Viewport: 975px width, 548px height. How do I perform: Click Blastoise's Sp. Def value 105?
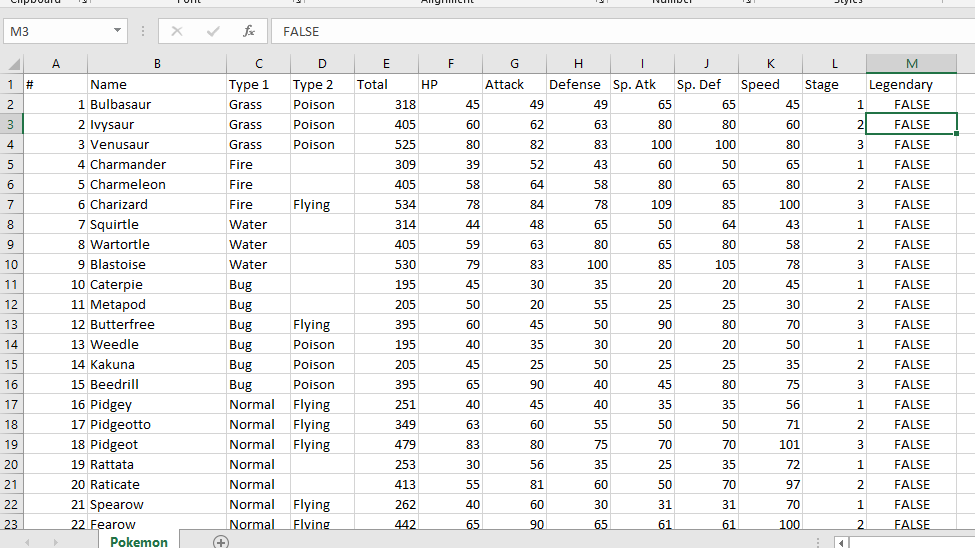pyautogui.click(x=706, y=264)
